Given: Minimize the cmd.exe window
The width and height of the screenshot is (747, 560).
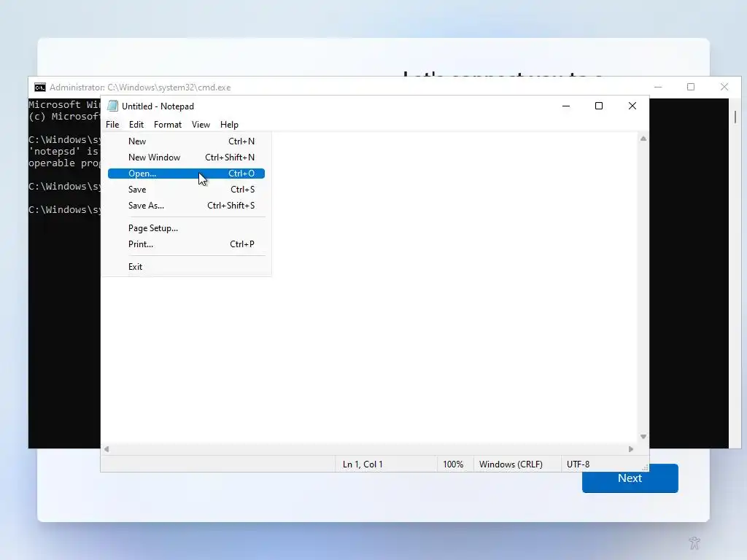Looking at the screenshot, I should [658, 87].
